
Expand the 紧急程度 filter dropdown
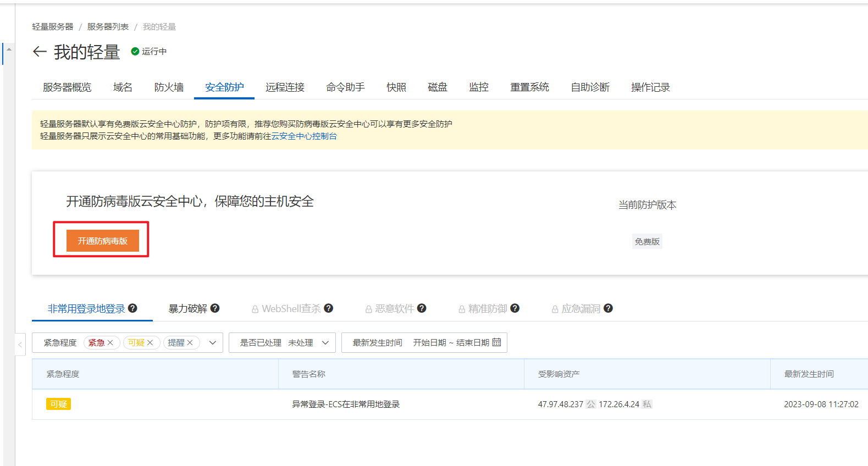click(213, 342)
